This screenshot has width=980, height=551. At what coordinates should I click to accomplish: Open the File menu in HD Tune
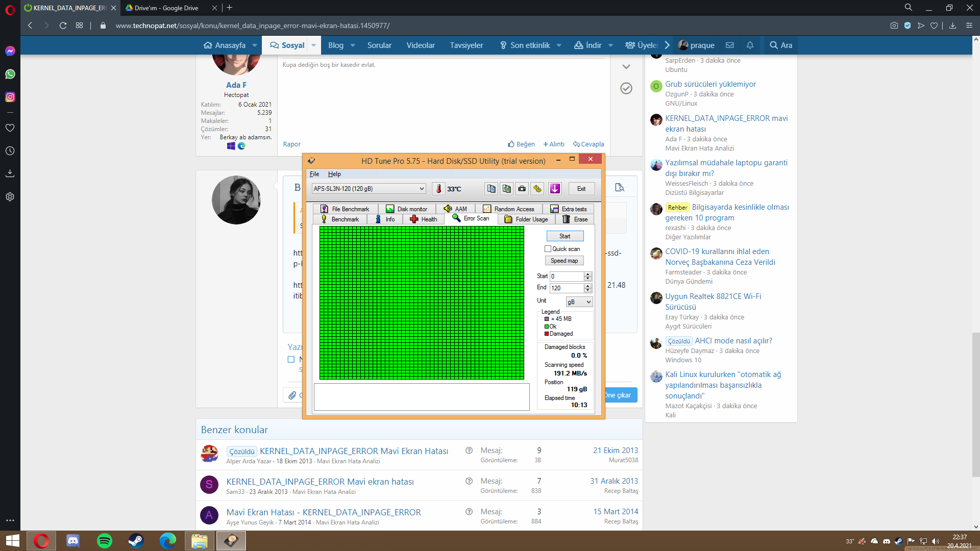click(x=314, y=174)
